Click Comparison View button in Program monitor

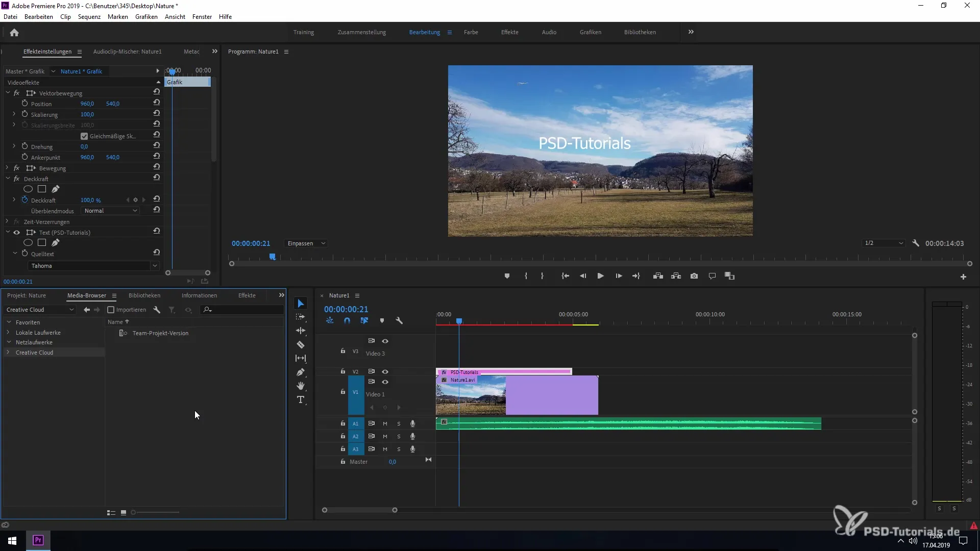pos(729,276)
